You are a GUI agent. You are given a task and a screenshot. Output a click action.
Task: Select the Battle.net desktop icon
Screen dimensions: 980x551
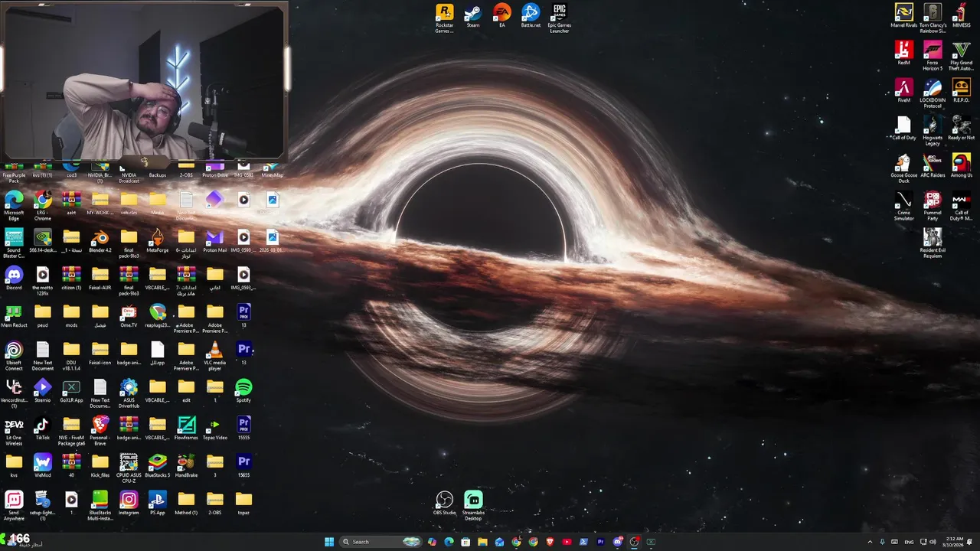pyautogui.click(x=531, y=16)
